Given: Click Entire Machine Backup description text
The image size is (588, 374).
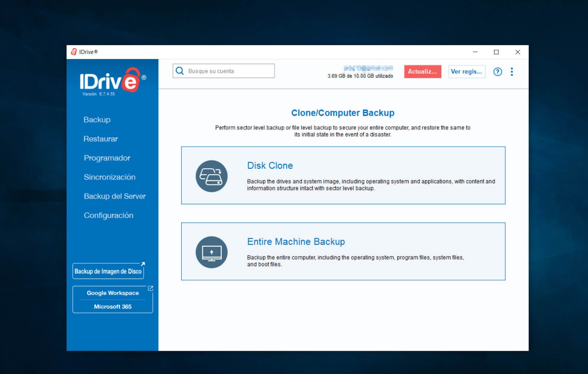Looking at the screenshot, I should point(355,261).
